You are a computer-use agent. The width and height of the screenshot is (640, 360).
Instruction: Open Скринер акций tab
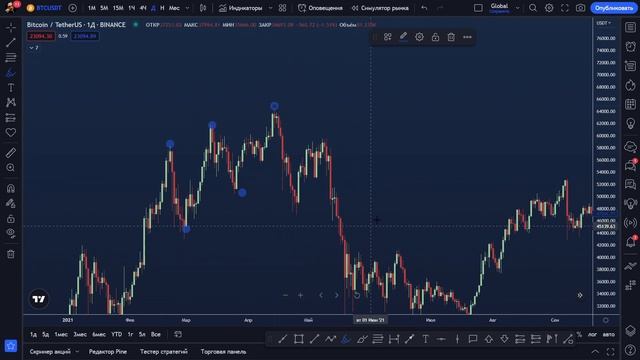point(50,351)
